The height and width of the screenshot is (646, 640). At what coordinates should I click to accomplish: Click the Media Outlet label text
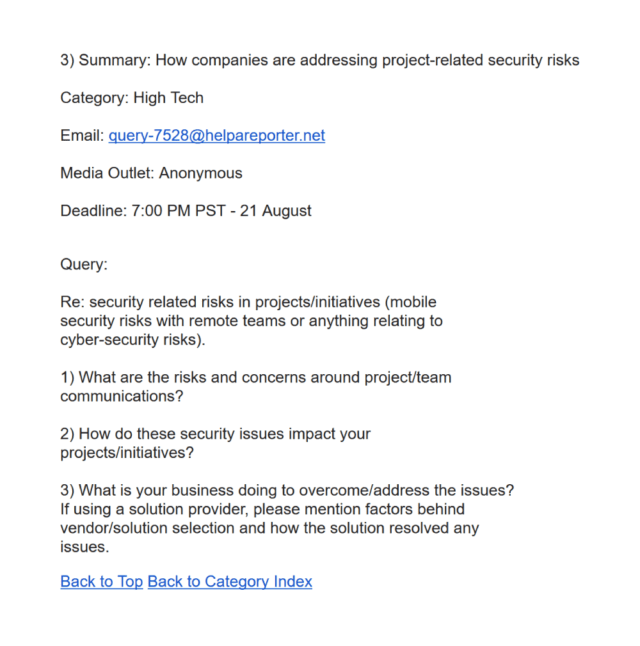pos(107,173)
